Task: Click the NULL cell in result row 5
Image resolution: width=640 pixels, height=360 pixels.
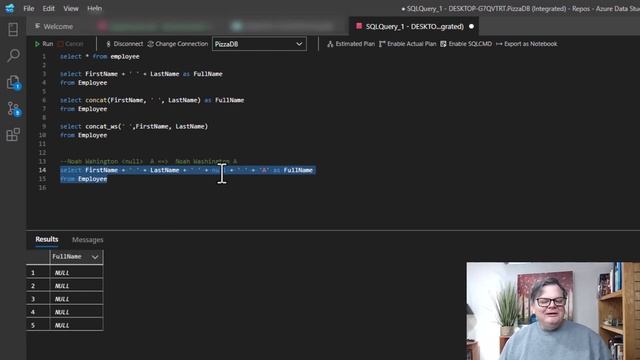Action: (x=76, y=325)
